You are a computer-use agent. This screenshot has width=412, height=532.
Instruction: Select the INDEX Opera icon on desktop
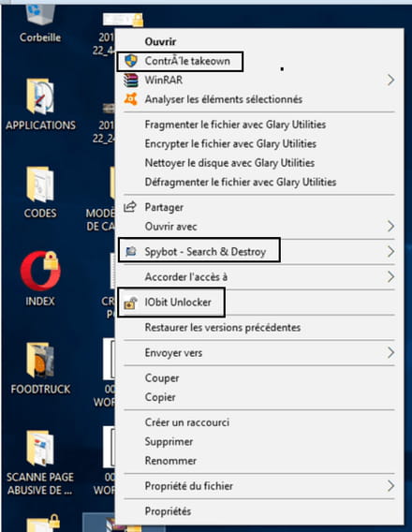[x=40, y=271]
